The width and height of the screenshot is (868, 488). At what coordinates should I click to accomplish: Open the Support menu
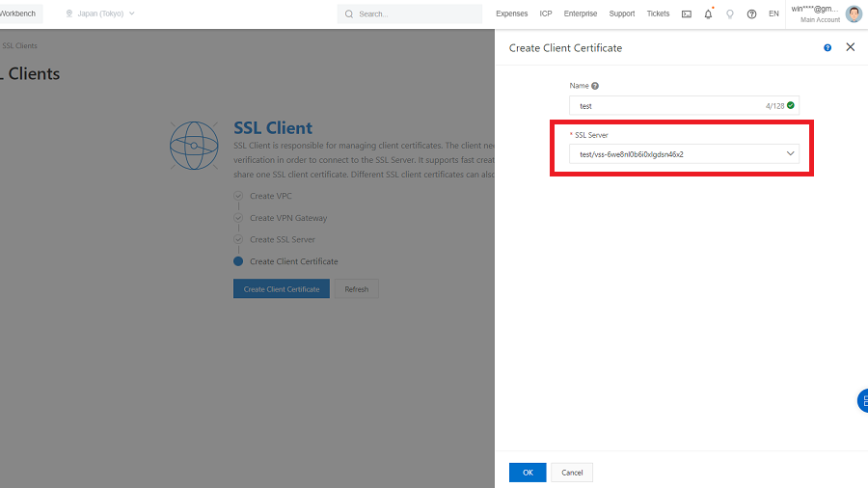[622, 14]
